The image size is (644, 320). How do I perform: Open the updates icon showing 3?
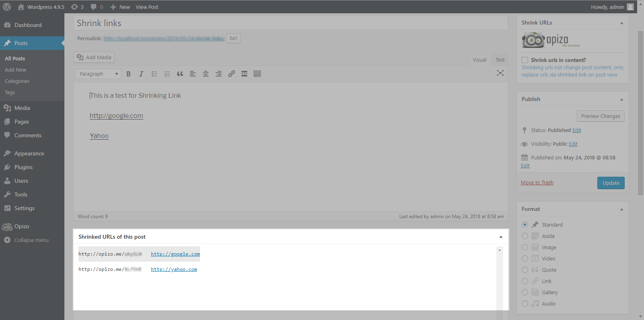pos(77,7)
